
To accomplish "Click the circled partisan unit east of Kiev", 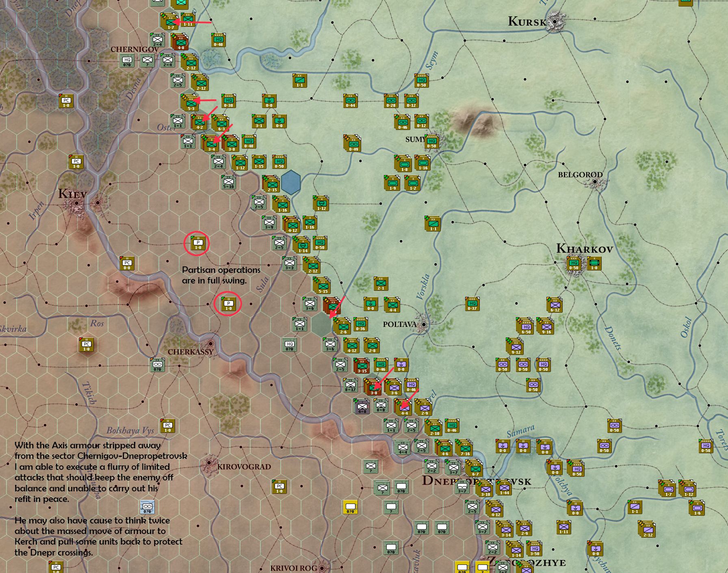I will point(198,243).
